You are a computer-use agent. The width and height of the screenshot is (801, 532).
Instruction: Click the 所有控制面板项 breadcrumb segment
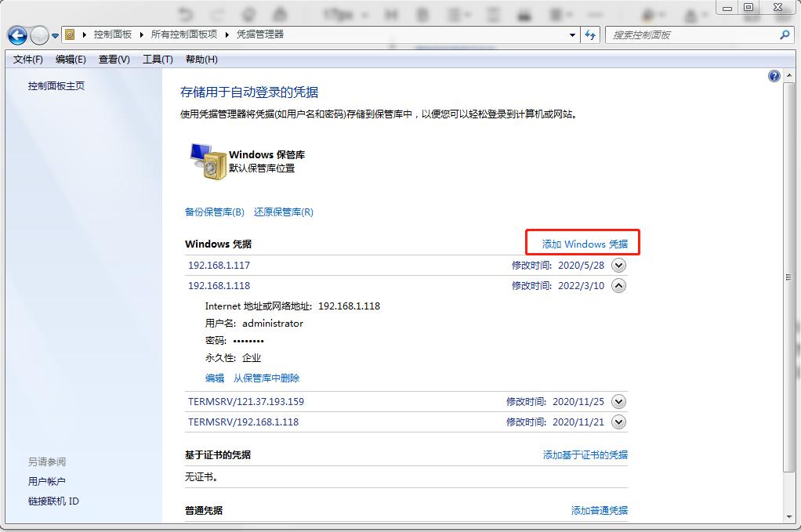pyautogui.click(x=184, y=34)
